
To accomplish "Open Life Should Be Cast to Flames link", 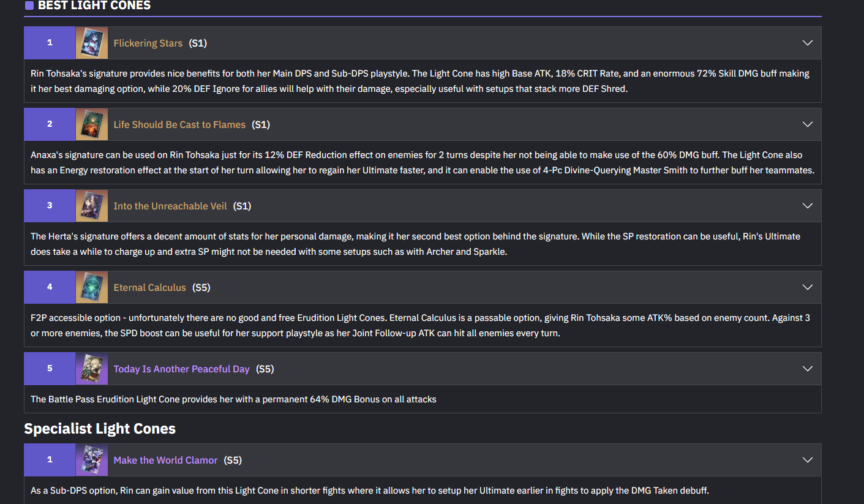I will tap(179, 124).
